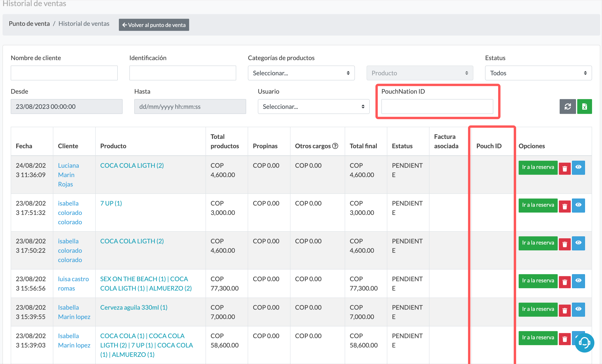Click Ir a la reserva for Luciana Marin
The image size is (602, 364).
coord(538,167)
